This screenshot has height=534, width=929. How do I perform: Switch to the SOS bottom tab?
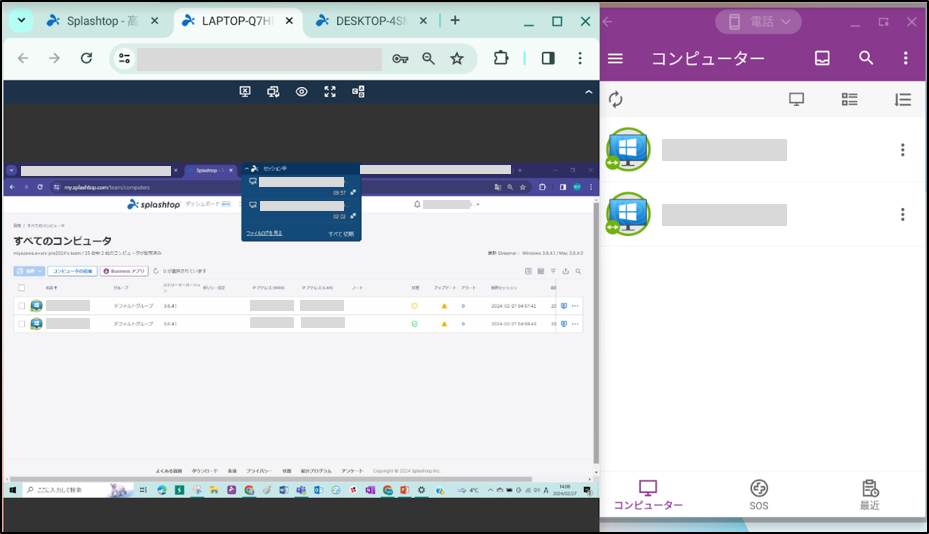click(759, 495)
